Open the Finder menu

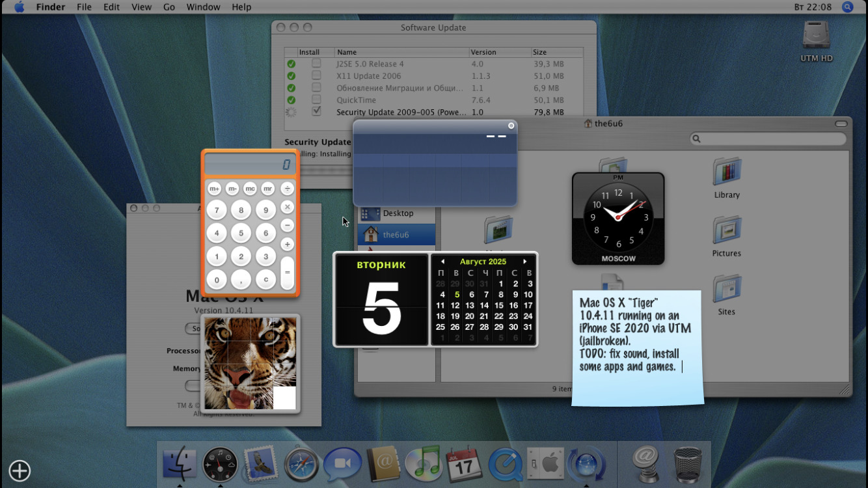(51, 7)
